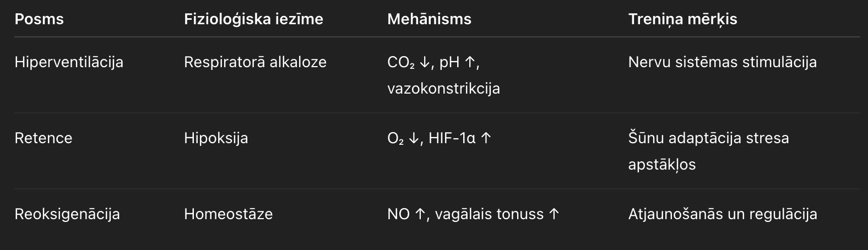Viewport: 868px width, 250px height.
Task: Click the Posms column header
Action: 39,19
